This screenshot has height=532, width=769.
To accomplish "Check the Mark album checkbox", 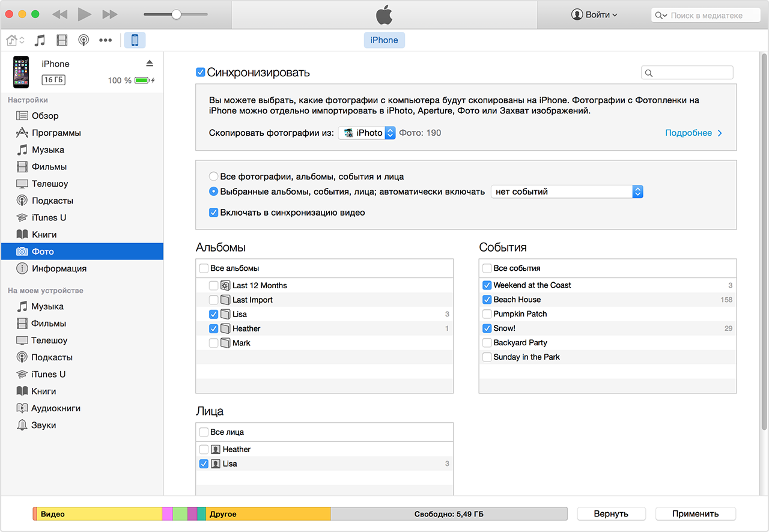I will pyautogui.click(x=213, y=343).
